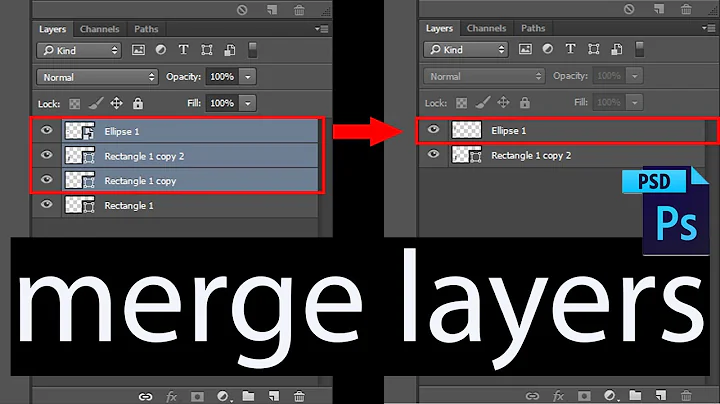This screenshot has height=404, width=720.
Task: Lock position icon in left panel
Action: coord(117,103)
